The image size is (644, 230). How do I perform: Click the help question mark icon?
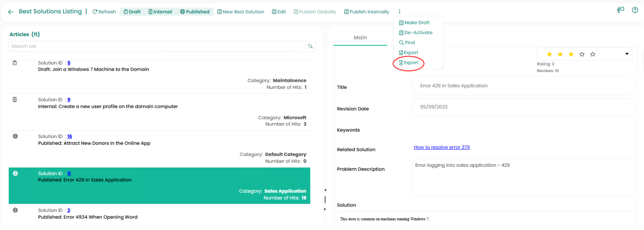[x=635, y=10]
